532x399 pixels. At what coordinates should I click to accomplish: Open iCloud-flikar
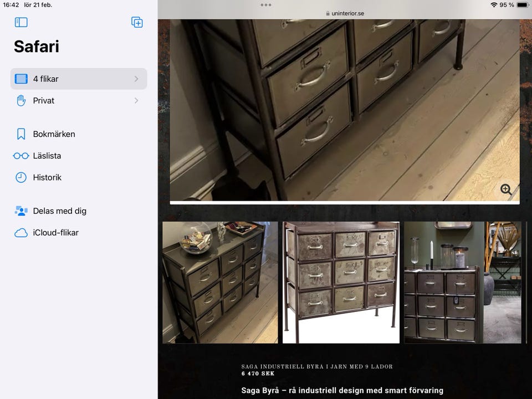pos(79,233)
